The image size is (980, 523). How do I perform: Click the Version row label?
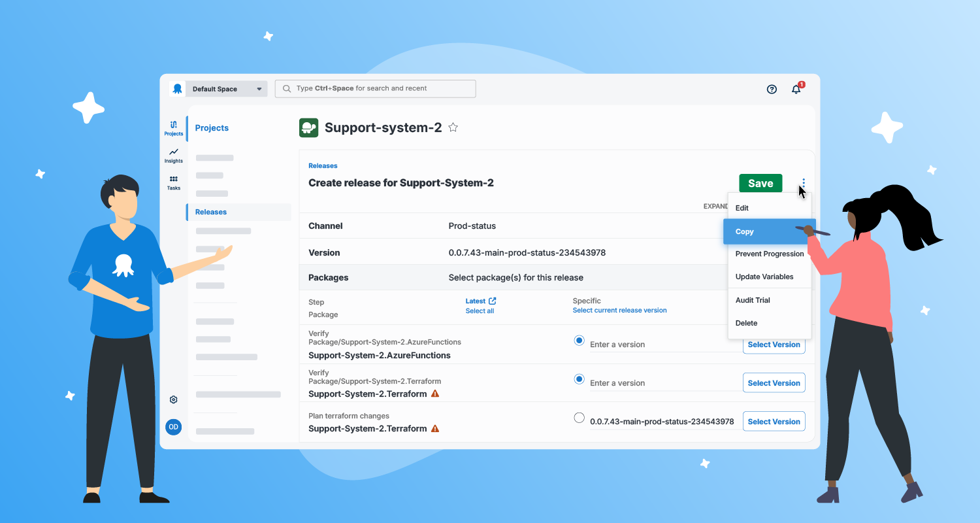pyautogui.click(x=324, y=253)
